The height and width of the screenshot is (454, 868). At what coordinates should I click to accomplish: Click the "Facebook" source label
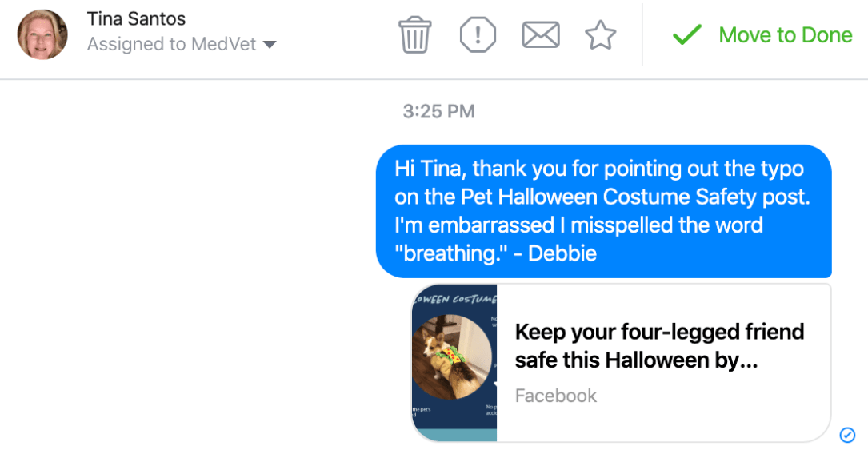click(x=556, y=396)
